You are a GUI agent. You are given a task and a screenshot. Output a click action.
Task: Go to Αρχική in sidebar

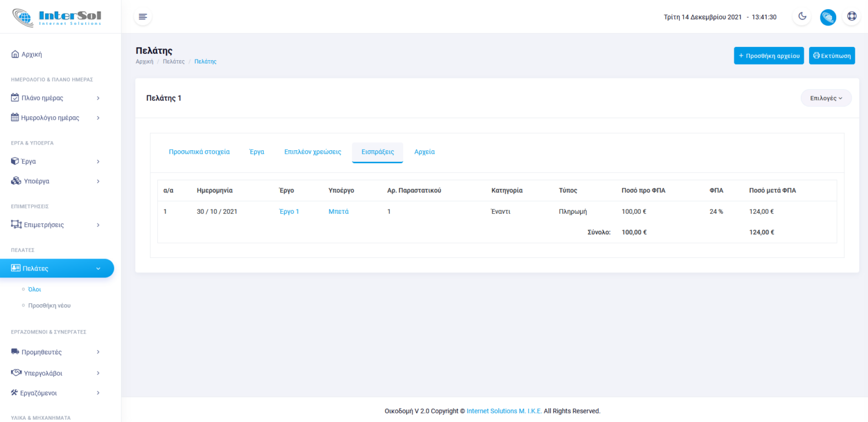coord(32,54)
